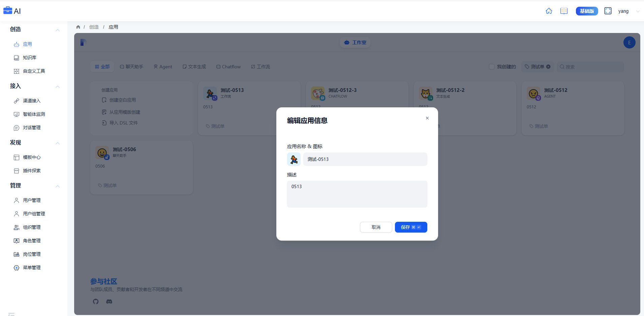Viewport: 644px width, 316px height.
Task: Open 对话管理 in the sidebar
Action: tap(32, 128)
